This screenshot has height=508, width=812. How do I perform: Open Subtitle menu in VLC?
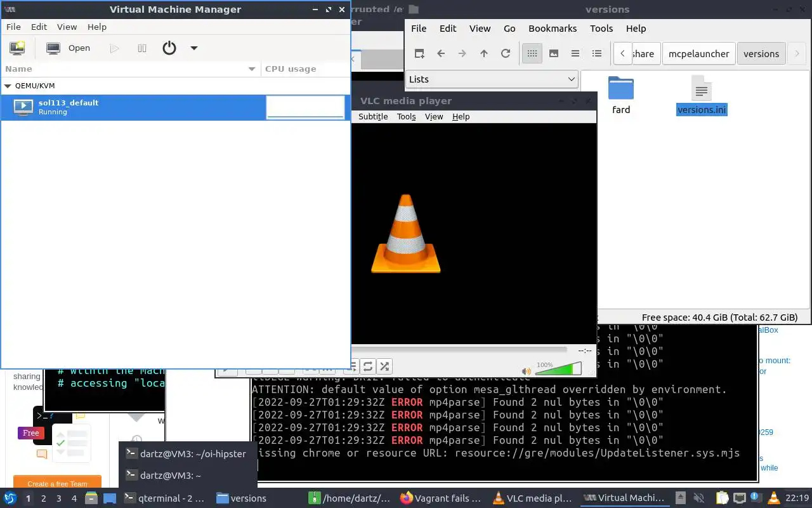click(x=373, y=116)
